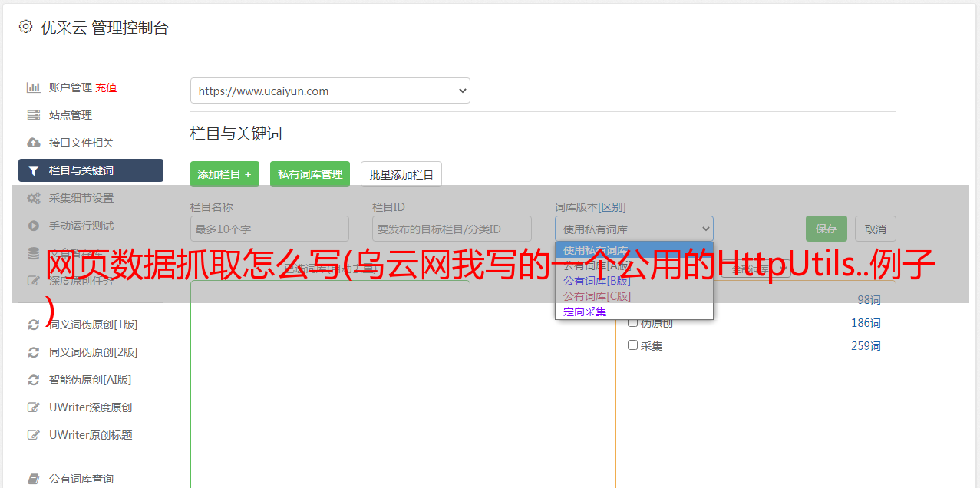Tick the 采集 checkbox
The width and height of the screenshot is (980, 488).
tap(633, 345)
